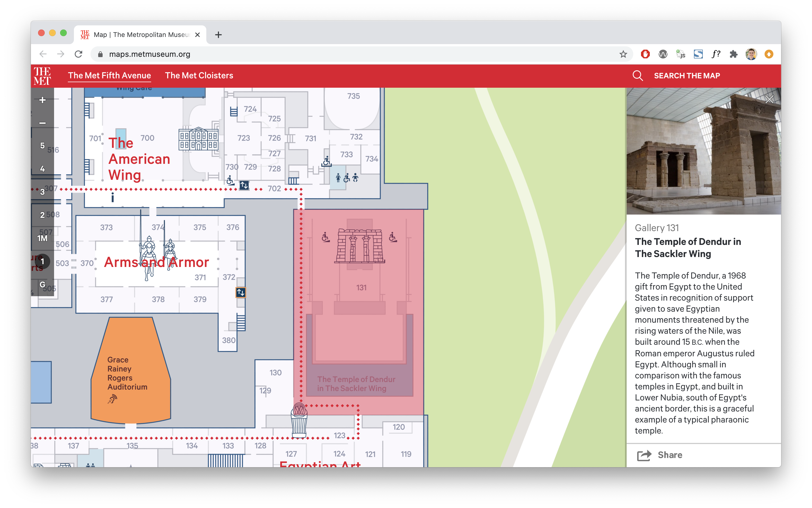812x508 pixels.
Task: Open the browser extensions puzzle icon
Action: click(733, 54)
